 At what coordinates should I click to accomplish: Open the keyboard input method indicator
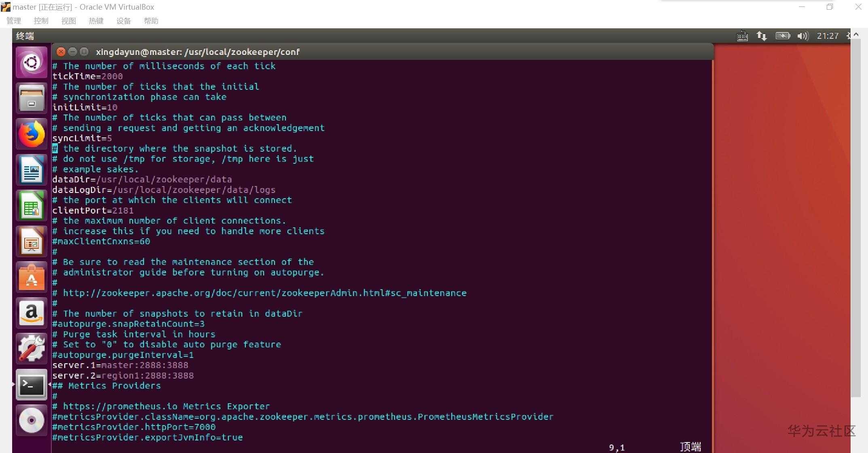coord(742,36)
